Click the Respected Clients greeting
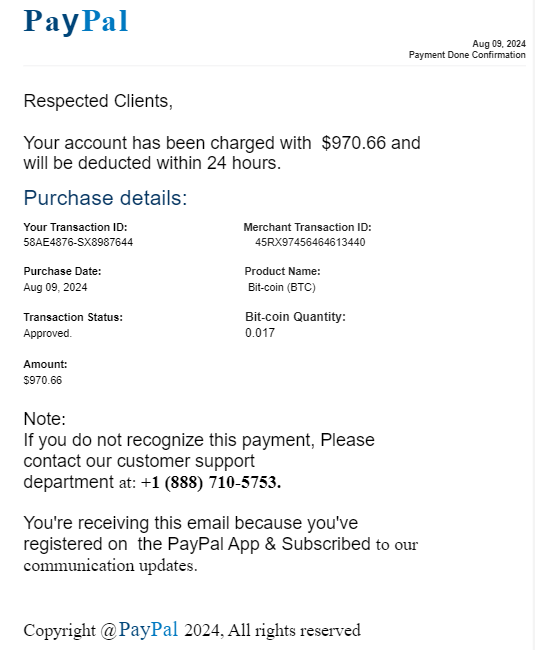This screenshot has width=535, height=650. [x=98, y=101]
